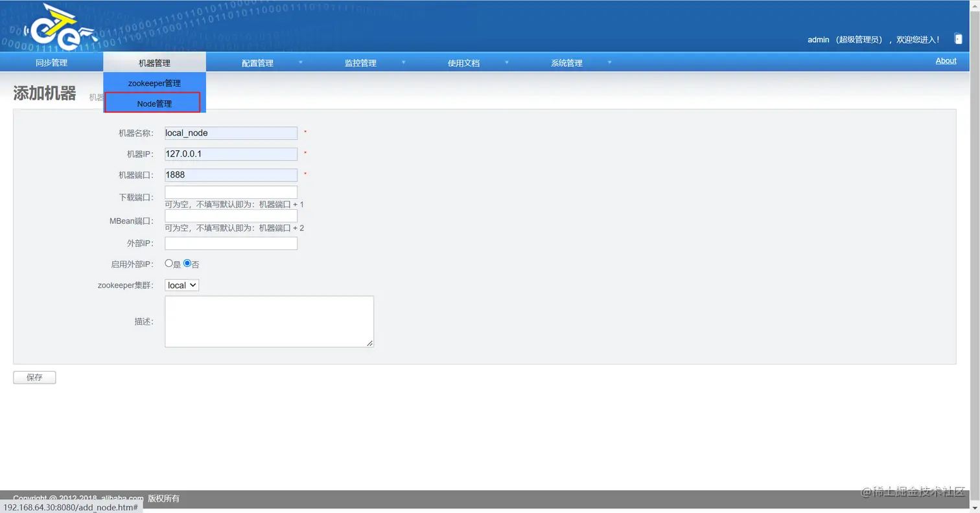This screenshot has height=513, width=980.
Task: Click the textarea resize handle
Action: [370, 343]
